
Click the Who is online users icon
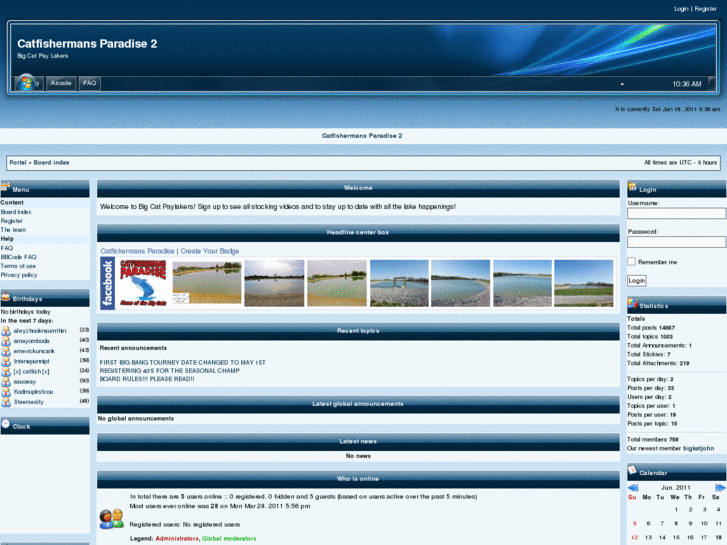112,519
